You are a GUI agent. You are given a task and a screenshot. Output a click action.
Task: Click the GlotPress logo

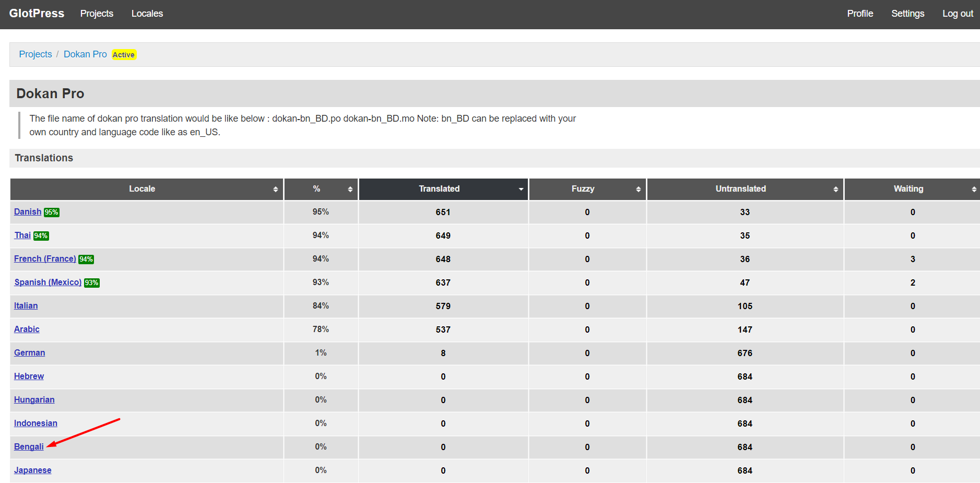[37, 14]
